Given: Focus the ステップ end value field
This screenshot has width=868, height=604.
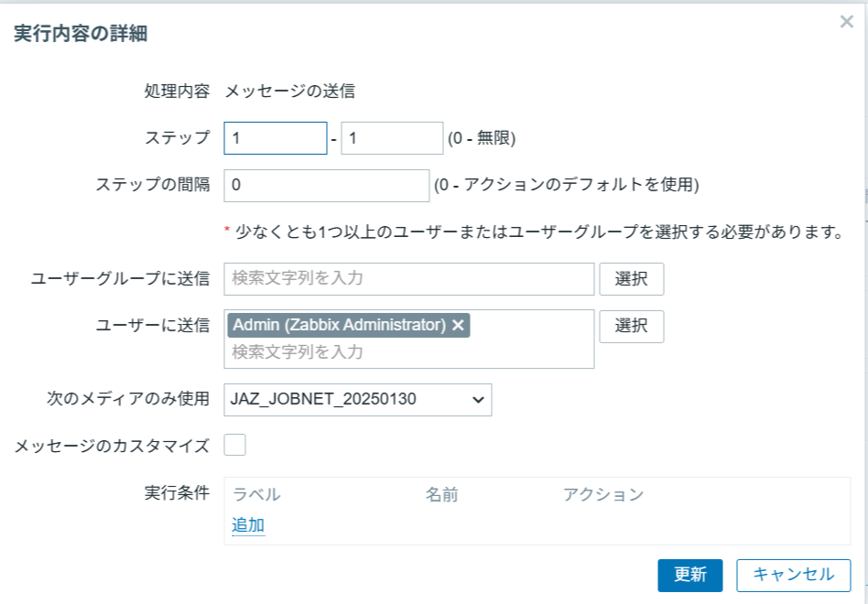Looking at the screenshot, I should click(x=392, y=138).
